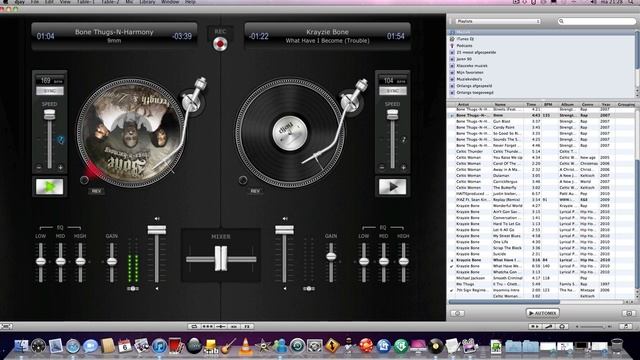Click the left deck HIGH EQ slider
This screenshot has height=360, width=640.
80,261
